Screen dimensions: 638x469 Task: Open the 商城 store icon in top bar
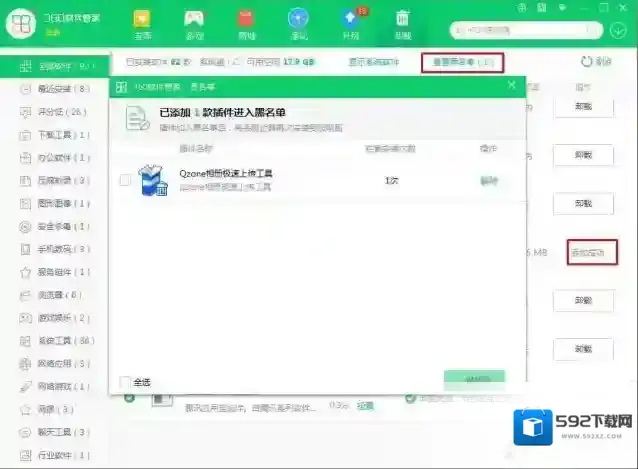[x=246, y=22]
